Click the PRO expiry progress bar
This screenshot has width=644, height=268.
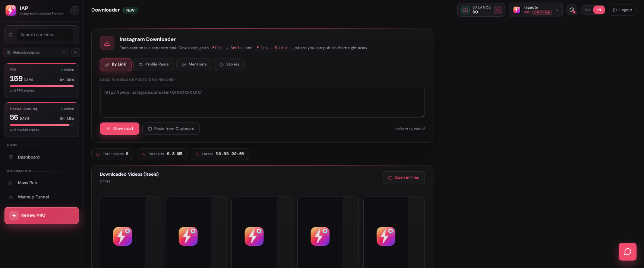[x=42, y=86]
